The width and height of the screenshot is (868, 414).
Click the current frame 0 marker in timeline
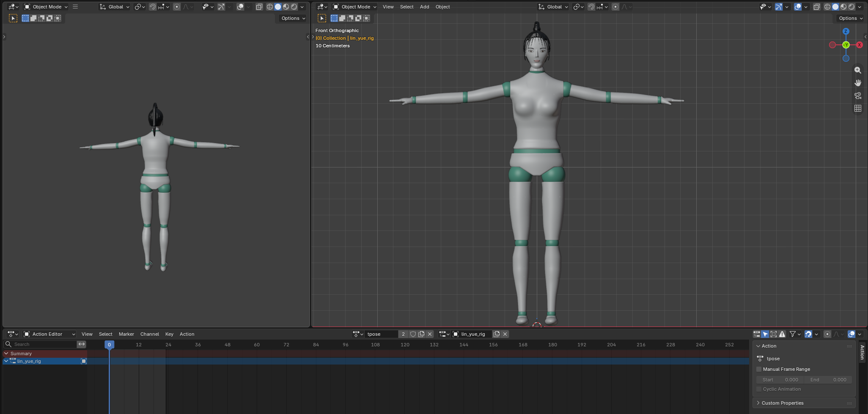point(109,345)
